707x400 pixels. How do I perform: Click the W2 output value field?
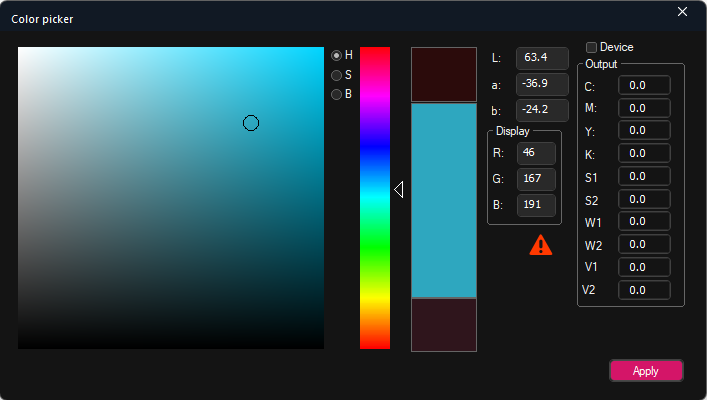[644, 244]
